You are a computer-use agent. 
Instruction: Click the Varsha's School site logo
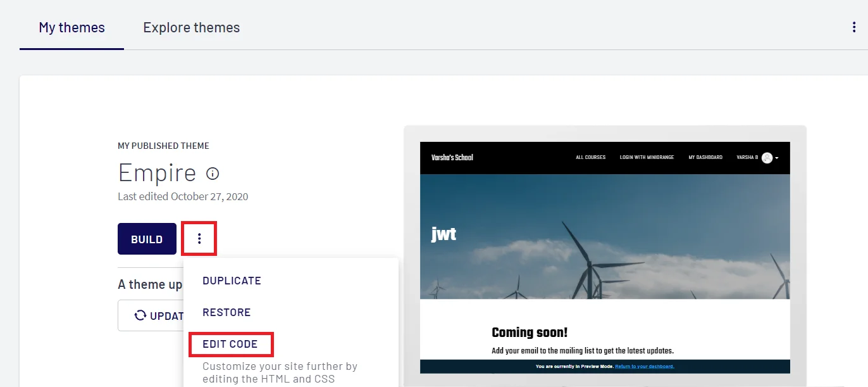pyautogui.click(x=451, y=157)
